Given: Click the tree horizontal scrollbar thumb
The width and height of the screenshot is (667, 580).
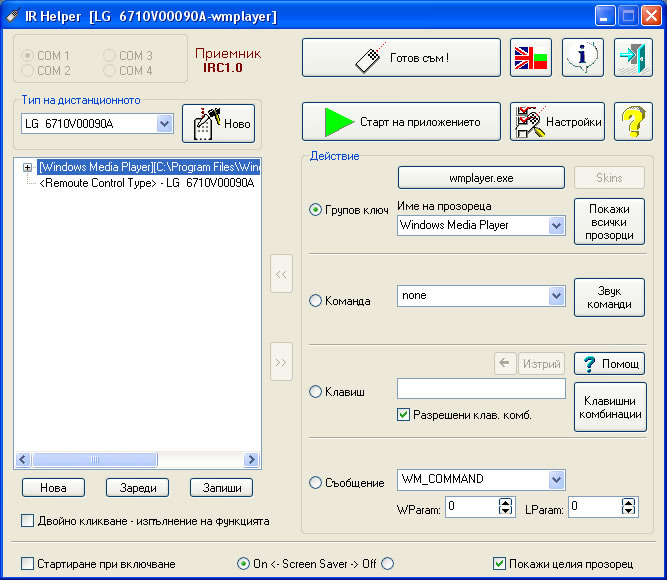Looking at the screenshot, I should (95, 460).
